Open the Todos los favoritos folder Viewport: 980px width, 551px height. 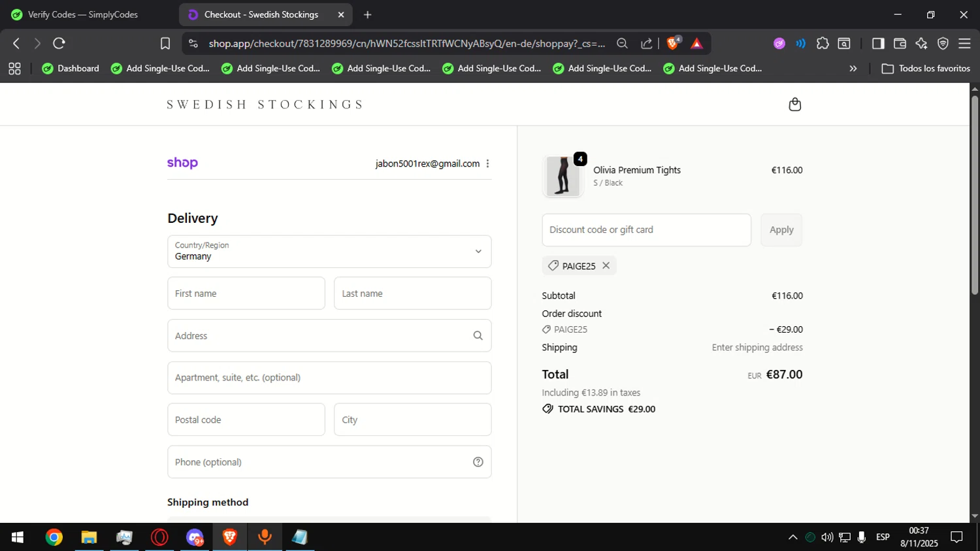pyautogui.click(x=926, y=69)
